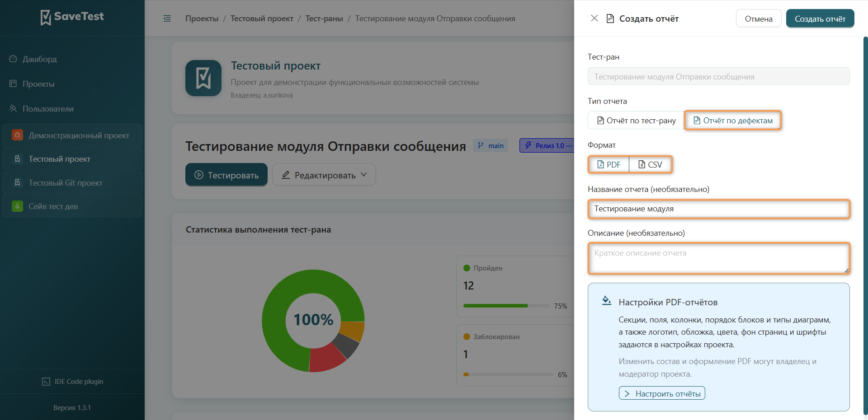
Task: Click the Заблокирован 6% progress bar
Action: pyautogui.click(x=508, y=374)
